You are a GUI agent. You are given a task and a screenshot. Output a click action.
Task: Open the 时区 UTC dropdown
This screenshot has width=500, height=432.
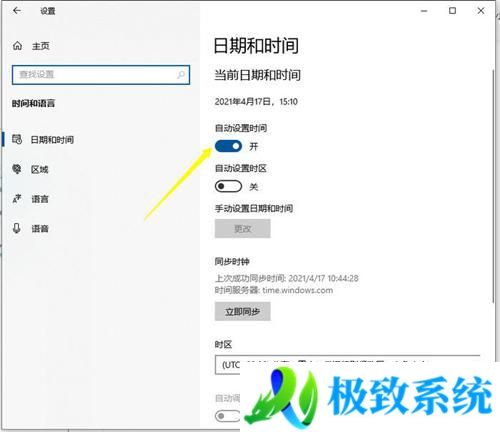347,365
